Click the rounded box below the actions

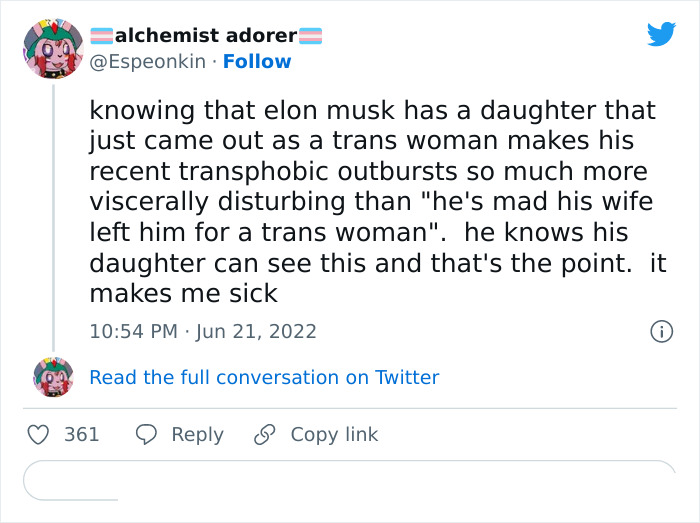point(349,480)
